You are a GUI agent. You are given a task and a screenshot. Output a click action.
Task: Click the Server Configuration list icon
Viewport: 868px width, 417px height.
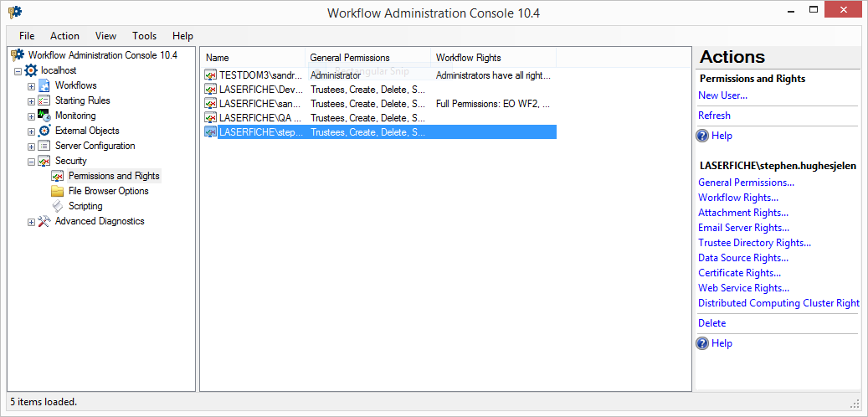pos(44,147)
